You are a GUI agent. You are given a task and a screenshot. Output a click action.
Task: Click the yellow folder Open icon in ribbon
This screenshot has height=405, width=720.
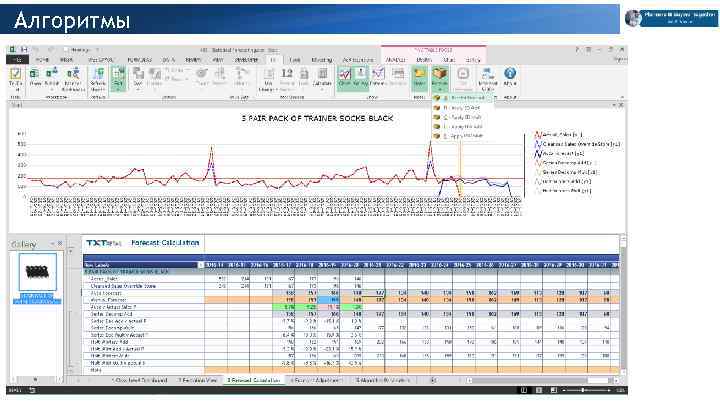[x=419, y=73]
